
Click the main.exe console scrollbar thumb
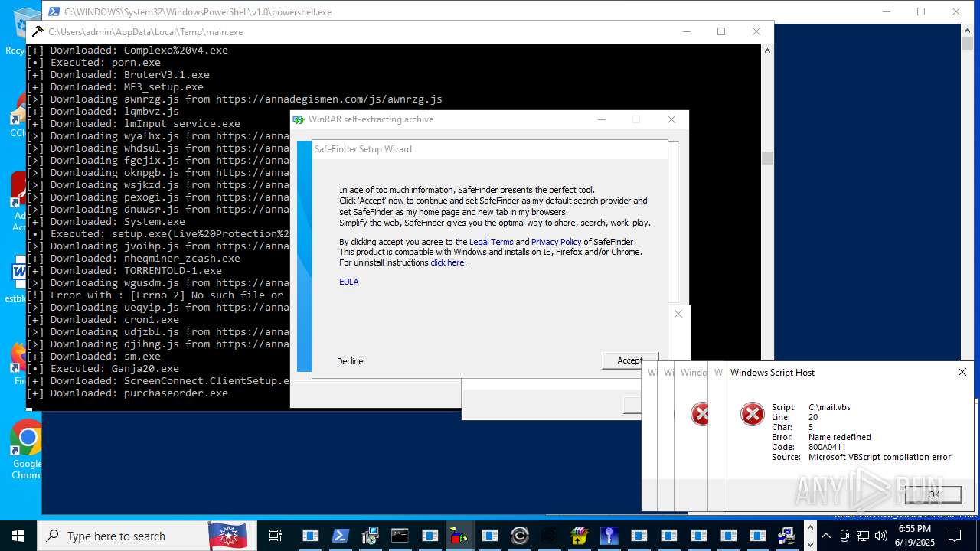[767, 158]
